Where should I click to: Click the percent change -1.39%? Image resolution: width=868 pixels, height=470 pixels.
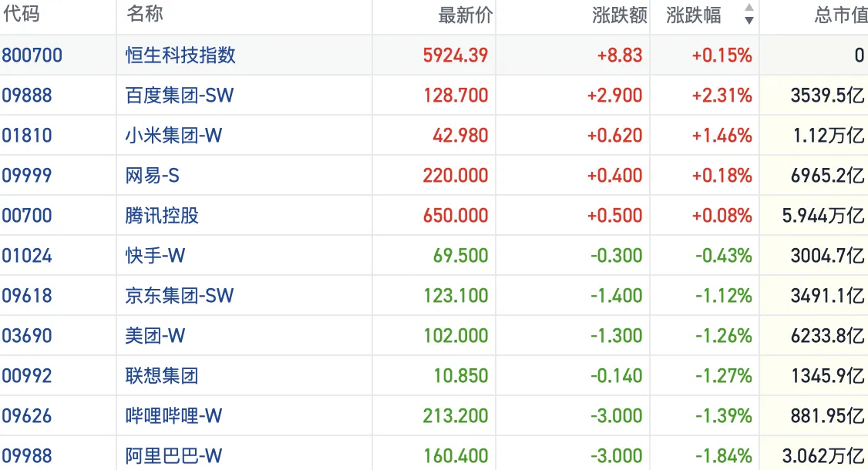724,416
